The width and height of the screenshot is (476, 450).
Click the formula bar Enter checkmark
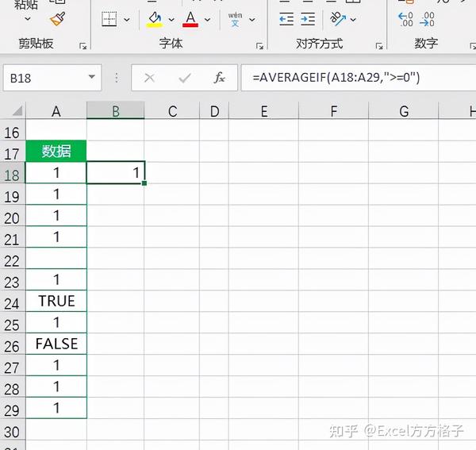pyautogui.click(x=185, y=79)
